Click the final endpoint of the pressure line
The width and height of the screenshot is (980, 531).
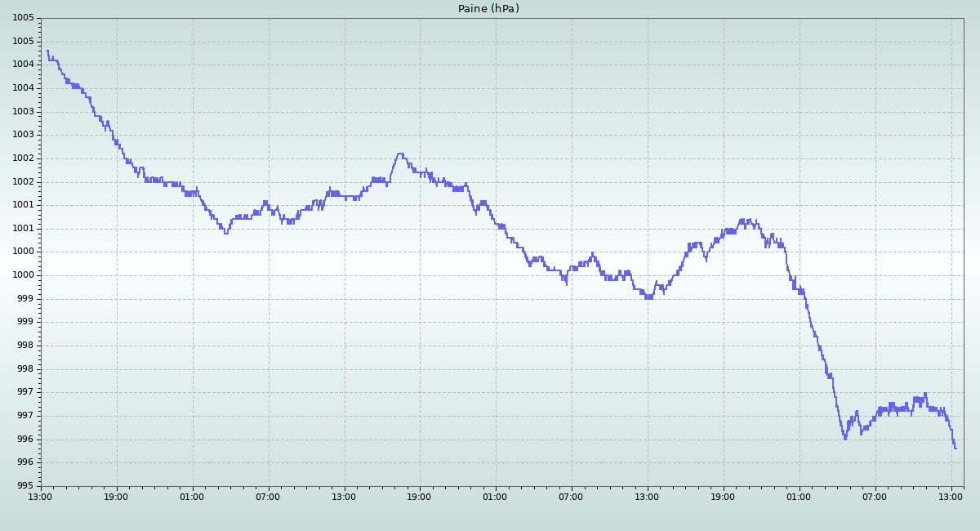pyautogui.click(x=955, y=448)
